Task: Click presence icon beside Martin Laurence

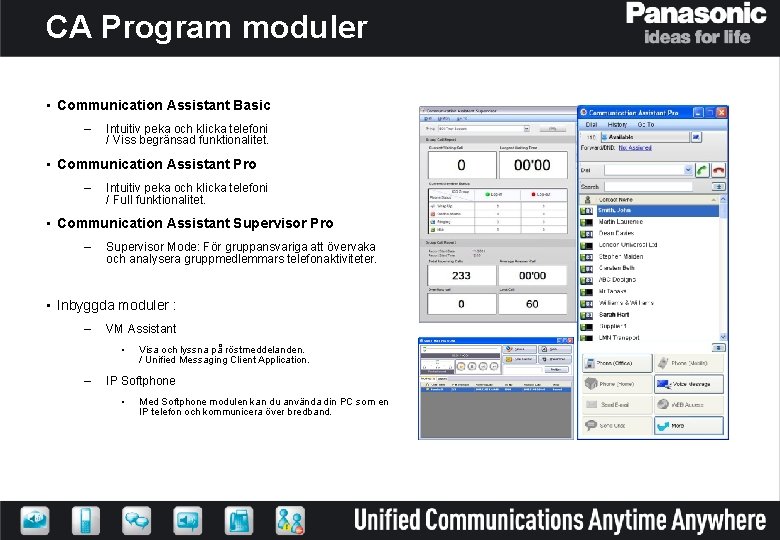Action: [587, 222]
